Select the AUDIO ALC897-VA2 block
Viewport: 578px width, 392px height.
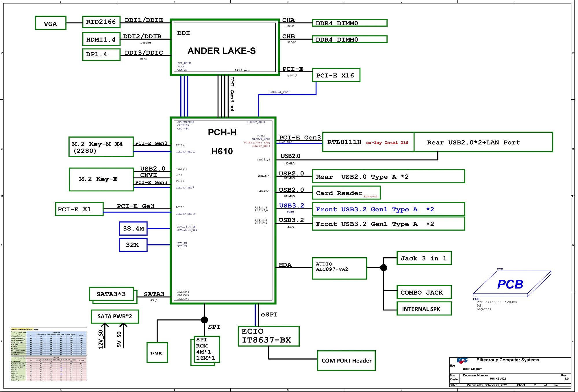340,269
